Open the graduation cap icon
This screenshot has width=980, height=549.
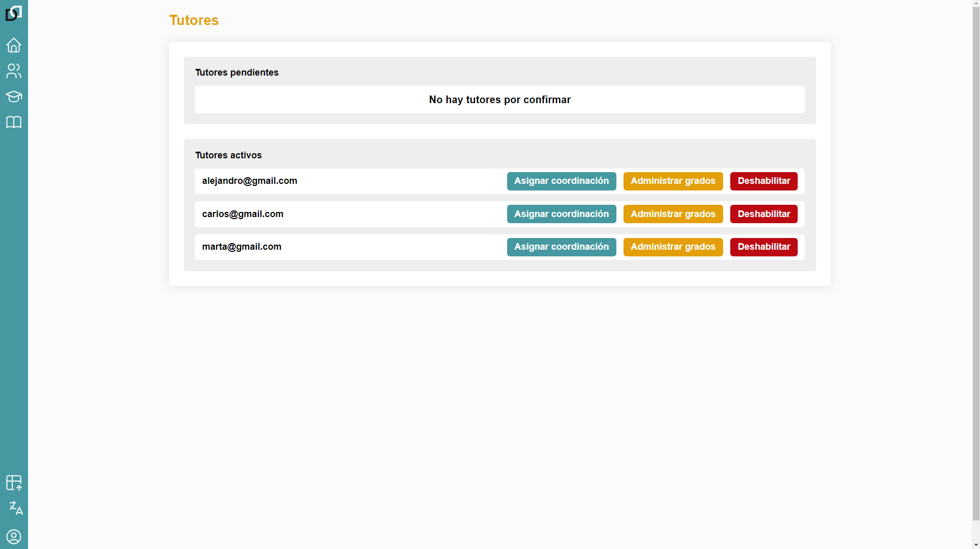[14, 97]
